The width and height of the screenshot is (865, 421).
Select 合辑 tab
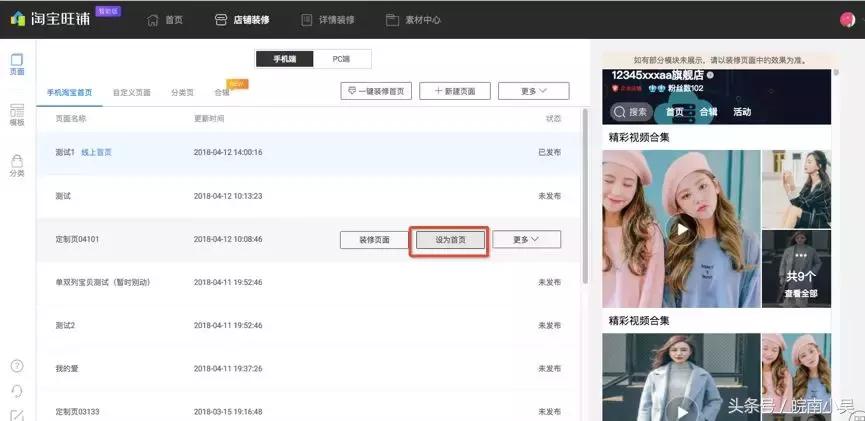click(222, 93)
